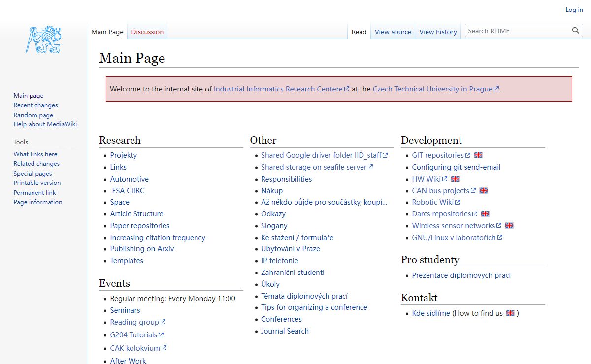Go to a Random page
This screenshot has height=364, width=591.
point(33,115)
